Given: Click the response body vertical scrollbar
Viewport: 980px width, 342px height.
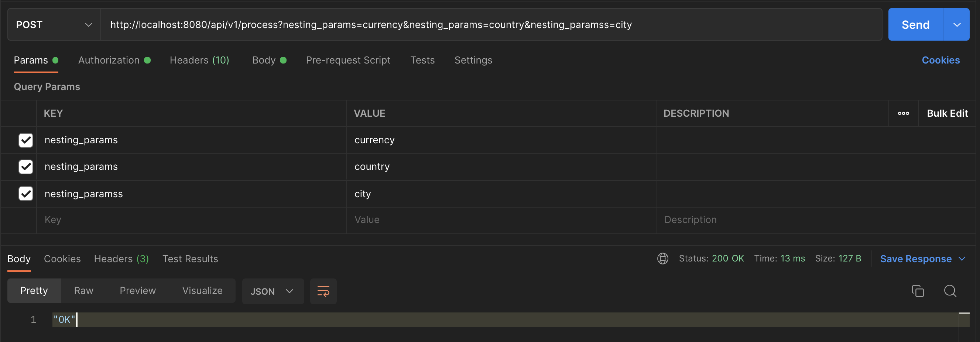Looking at the screenshot, I should click(964, 326).
